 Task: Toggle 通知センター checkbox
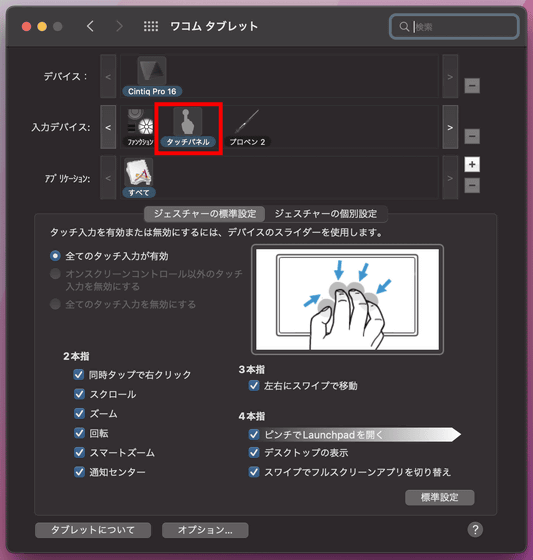tap(79, 472)
